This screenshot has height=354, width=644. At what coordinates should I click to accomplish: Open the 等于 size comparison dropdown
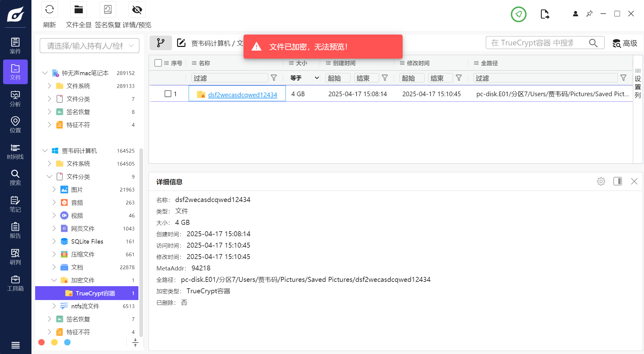304,78
